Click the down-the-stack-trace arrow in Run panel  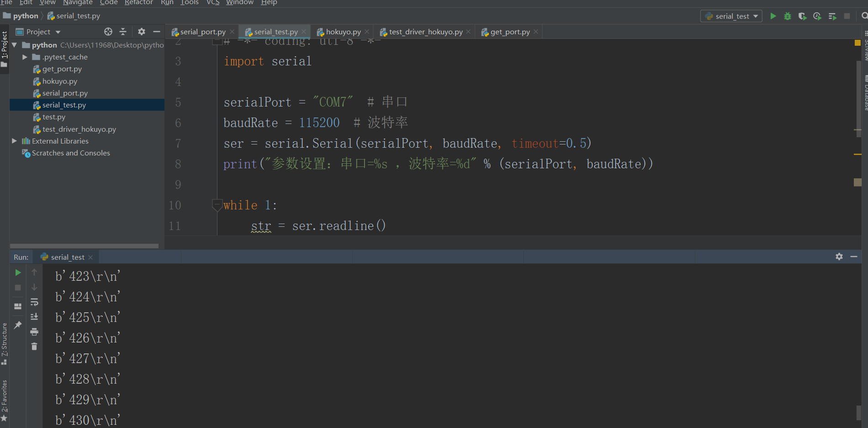[x=34, y=287]
